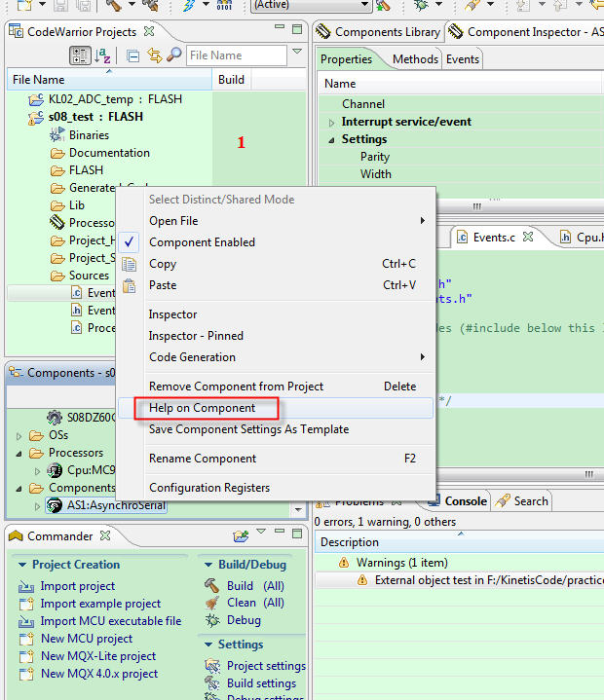Click the File Name column header
Viewport: 604px width, 700px height.
109,80
